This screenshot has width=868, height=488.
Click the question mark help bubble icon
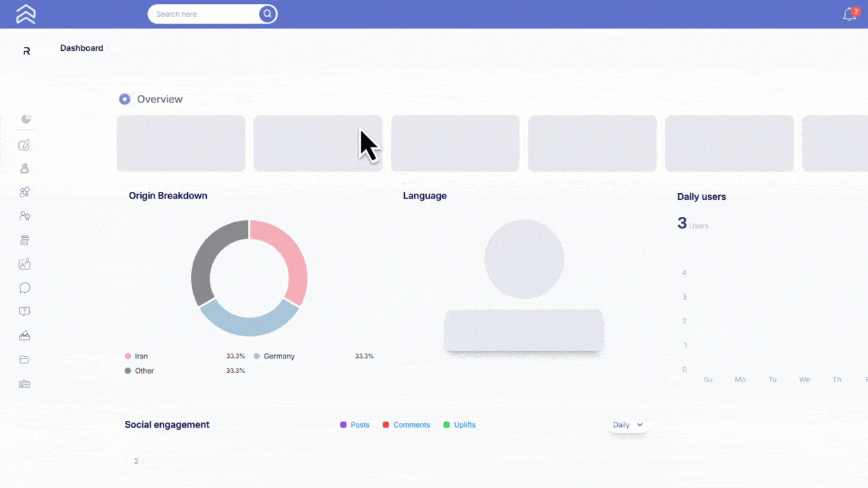(24, 312)
